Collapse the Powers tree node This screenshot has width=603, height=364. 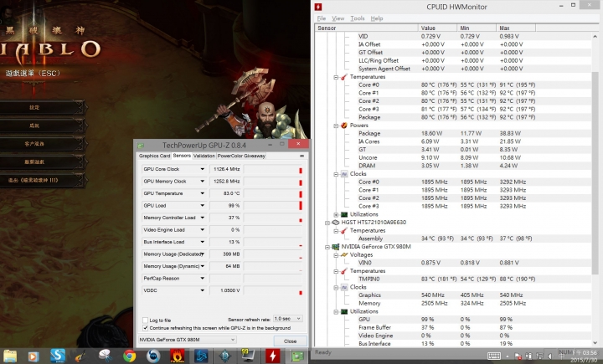click(x=336, y=126)
